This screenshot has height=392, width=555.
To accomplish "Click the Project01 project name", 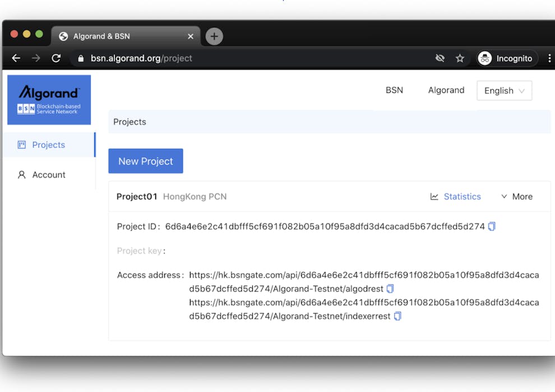I will [137, 197].
